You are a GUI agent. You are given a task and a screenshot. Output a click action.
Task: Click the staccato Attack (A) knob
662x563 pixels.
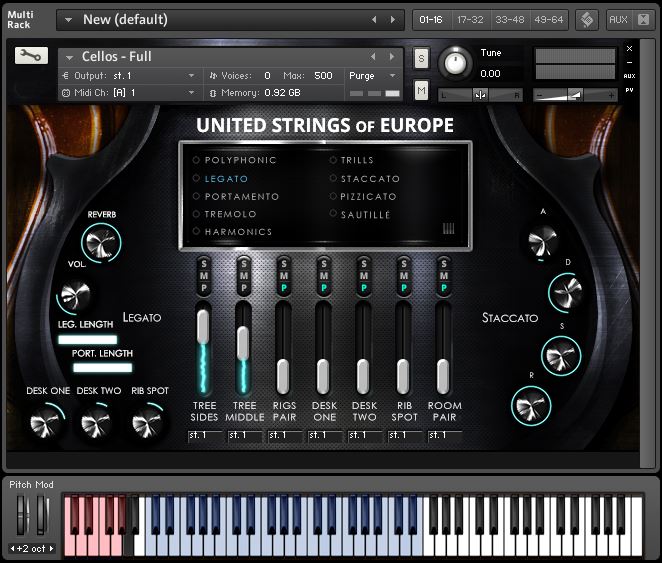tap(543, 238)
